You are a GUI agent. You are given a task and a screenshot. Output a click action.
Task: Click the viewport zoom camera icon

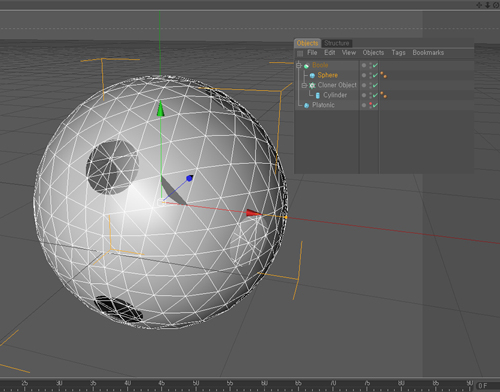pyautogui.click(x=487, y=5)
